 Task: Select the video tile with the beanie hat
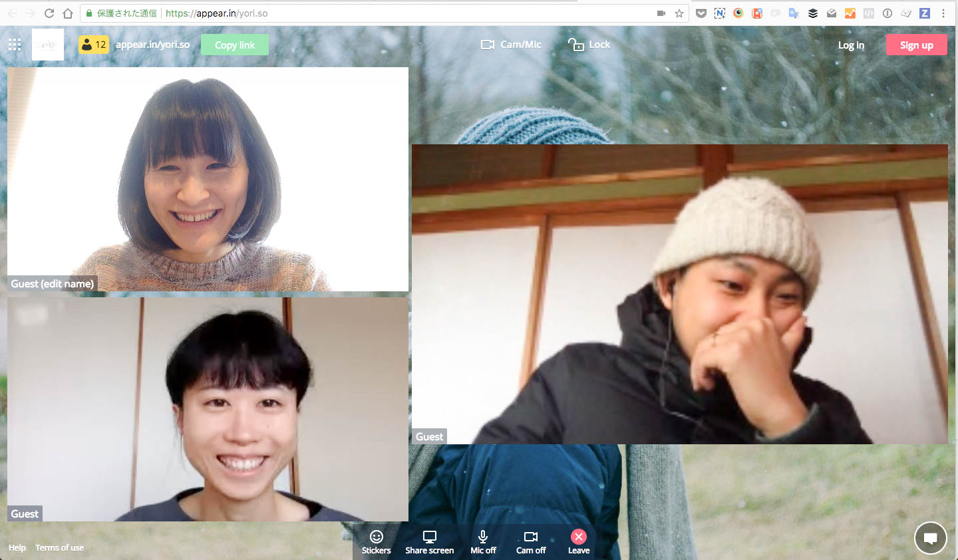point(680,294)
